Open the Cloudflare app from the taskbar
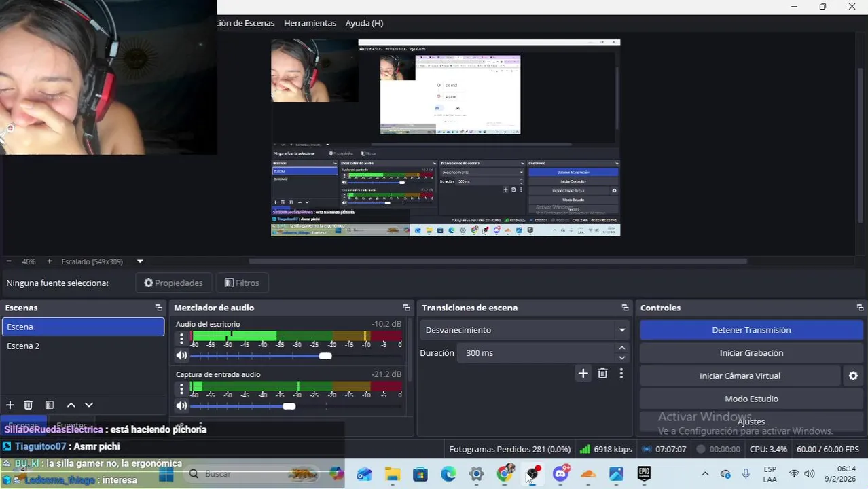 [588, 473]
